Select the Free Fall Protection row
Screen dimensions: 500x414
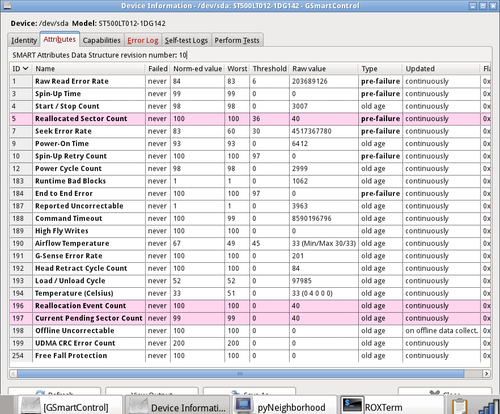pyautogui.click(x=250, y=356)
